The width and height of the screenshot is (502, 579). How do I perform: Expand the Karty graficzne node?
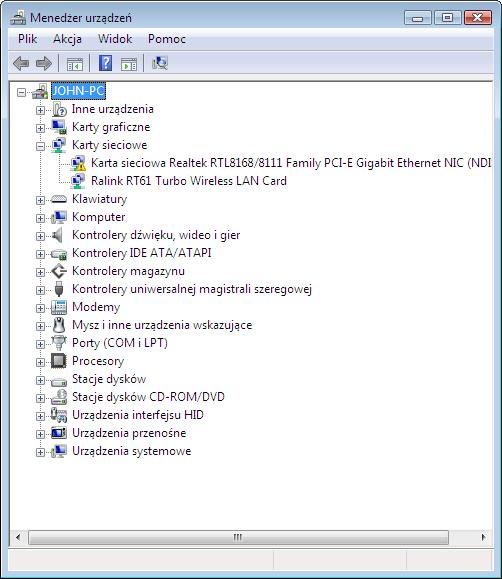click(x=40, y=129)
